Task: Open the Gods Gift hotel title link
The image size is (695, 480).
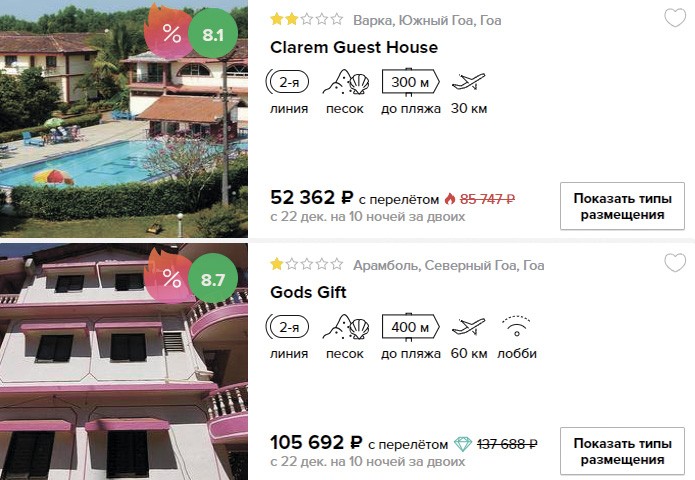Action: tap(308, 292)
